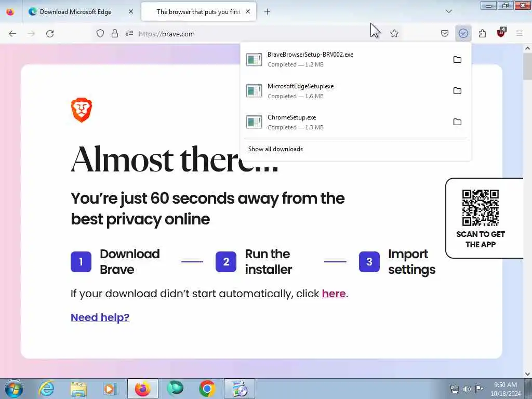Select the Brave 'browser that puts you first' tab
This screenshot has height=399, width=532.
click(198, 12)
